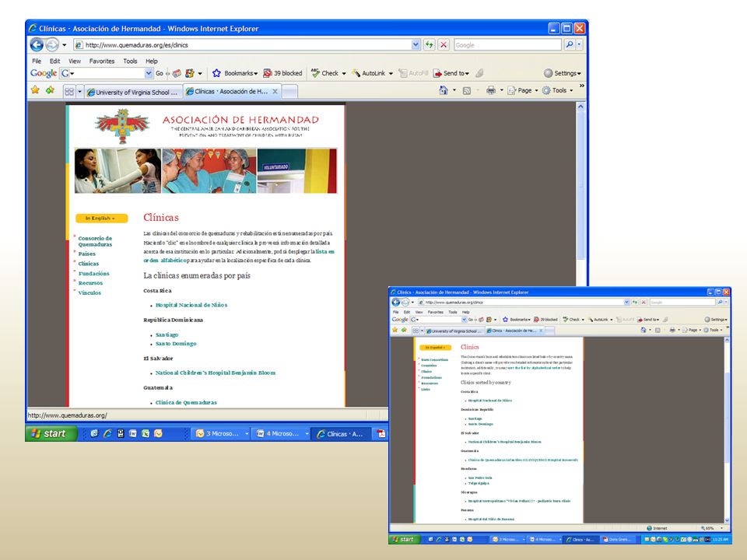Click Google search box next to address bar
Screen dimensions: 747x560
click(507, 45)
